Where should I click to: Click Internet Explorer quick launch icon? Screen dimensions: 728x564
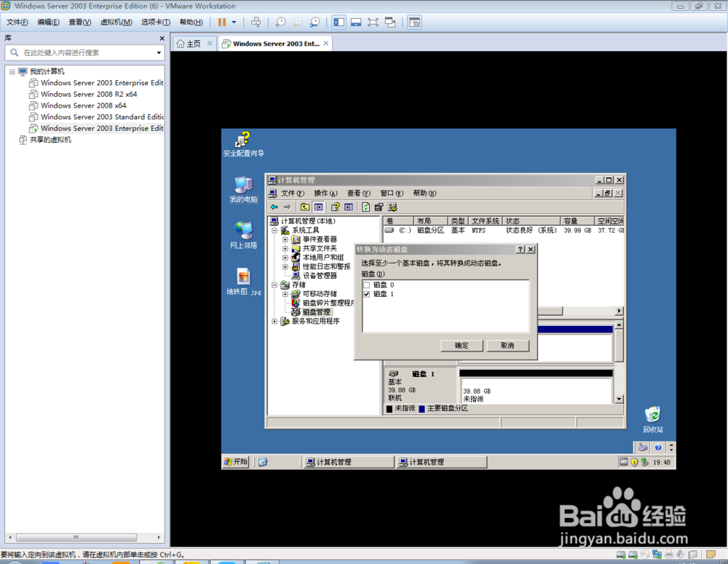click(263, 462)
